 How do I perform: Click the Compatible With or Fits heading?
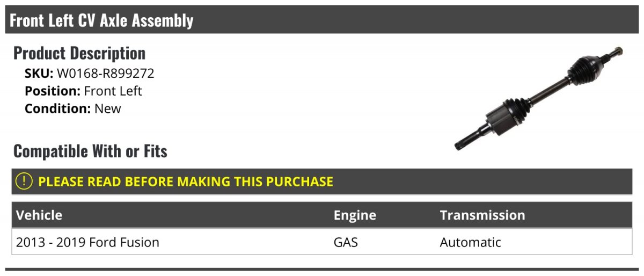click(x=90, y=151)
